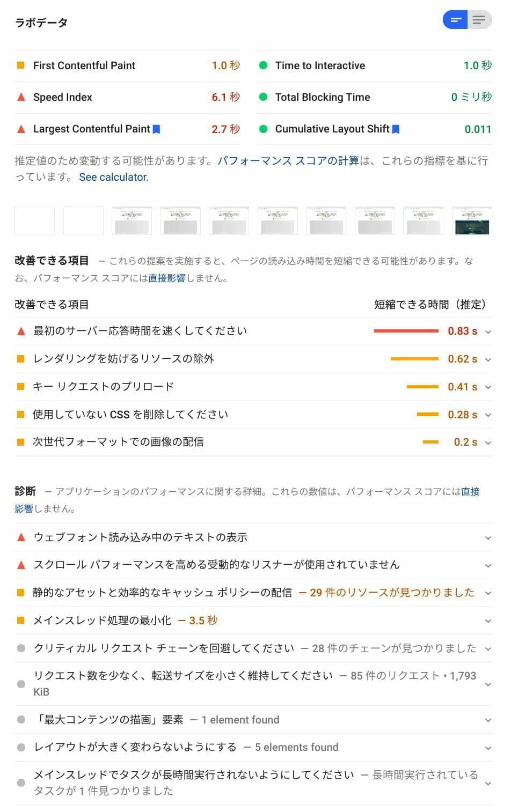The image size is (511, 812).
Task: Click green circle icon for Total Blocking Time
Action: 263,97
